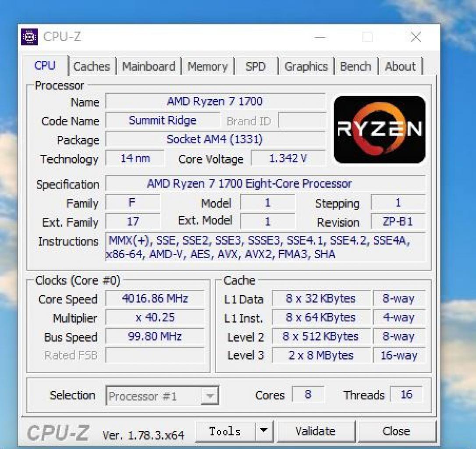
Task: Select the Memory tab
Action: [208, 66]
